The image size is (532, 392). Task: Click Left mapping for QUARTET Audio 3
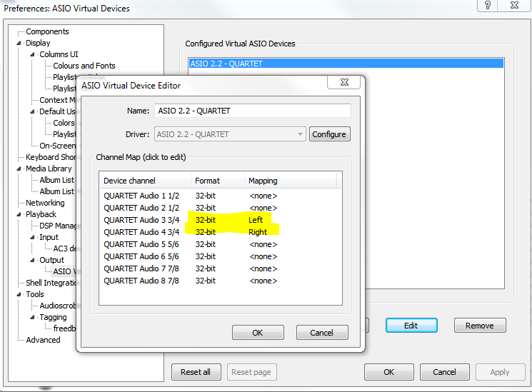[x=256, y=220]
